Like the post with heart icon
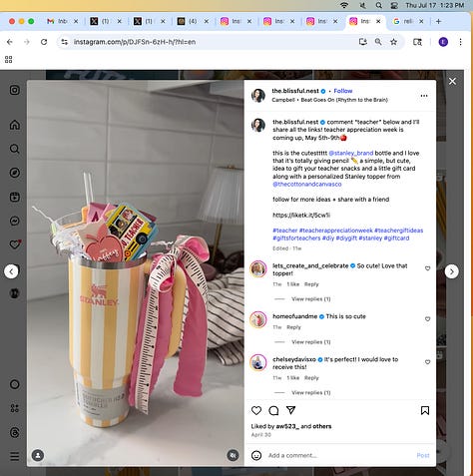Image resolution: width=473 pixels, height=476 pixels. [256, 410]
